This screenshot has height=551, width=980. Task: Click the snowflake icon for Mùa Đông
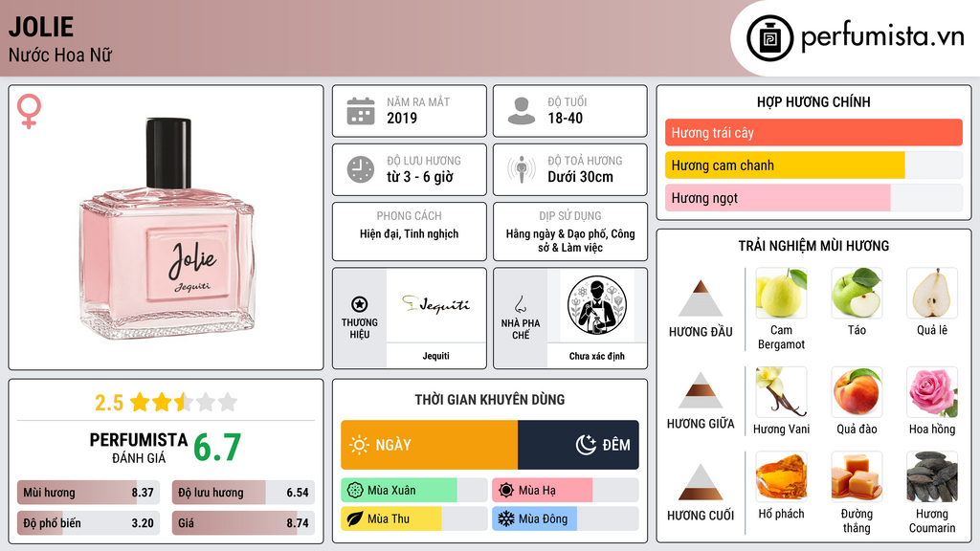coord(506,518)
